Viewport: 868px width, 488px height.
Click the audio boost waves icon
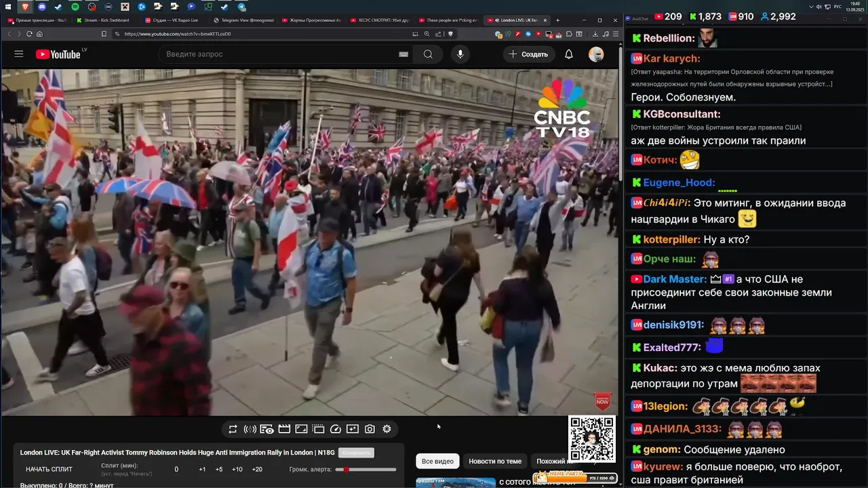pyautogui.click(x=250, y=429)
